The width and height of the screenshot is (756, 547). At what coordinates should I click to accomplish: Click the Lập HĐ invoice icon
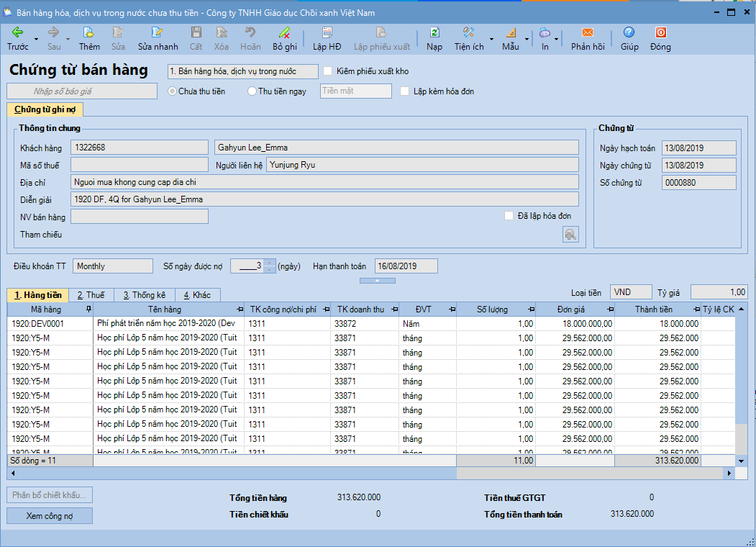point(327,32)
